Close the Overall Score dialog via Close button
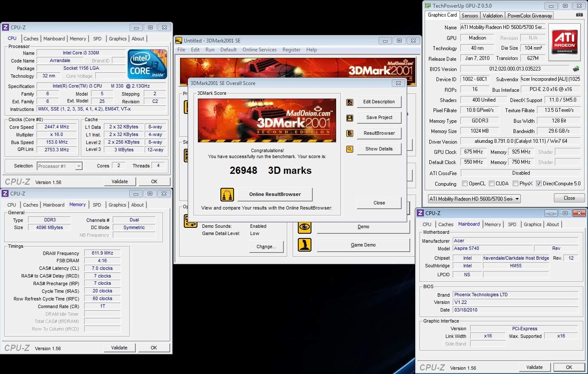Viewport: 588px width, 374px height. point(379,203)
